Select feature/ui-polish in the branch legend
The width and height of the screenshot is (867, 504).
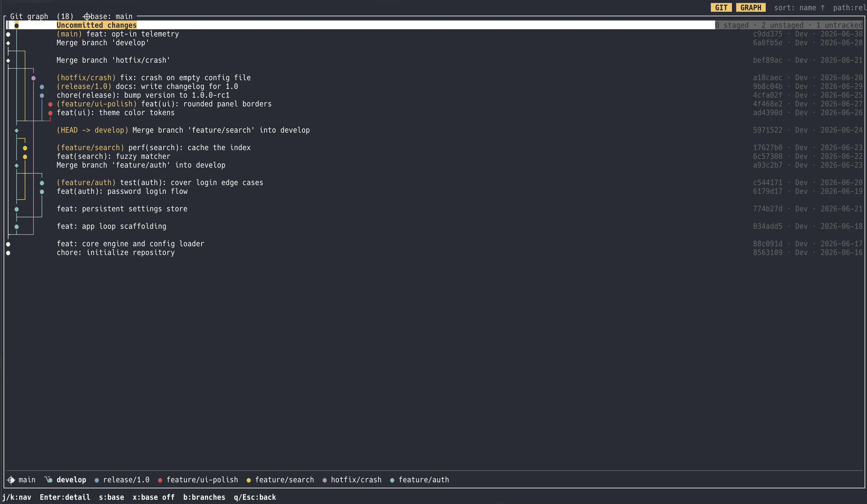(198, 480)
